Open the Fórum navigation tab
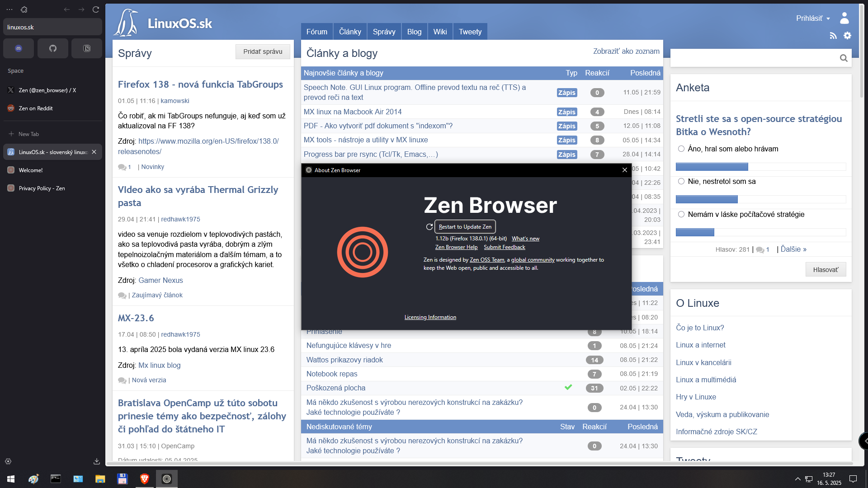The image size is (868, 488). pos(316,32)
